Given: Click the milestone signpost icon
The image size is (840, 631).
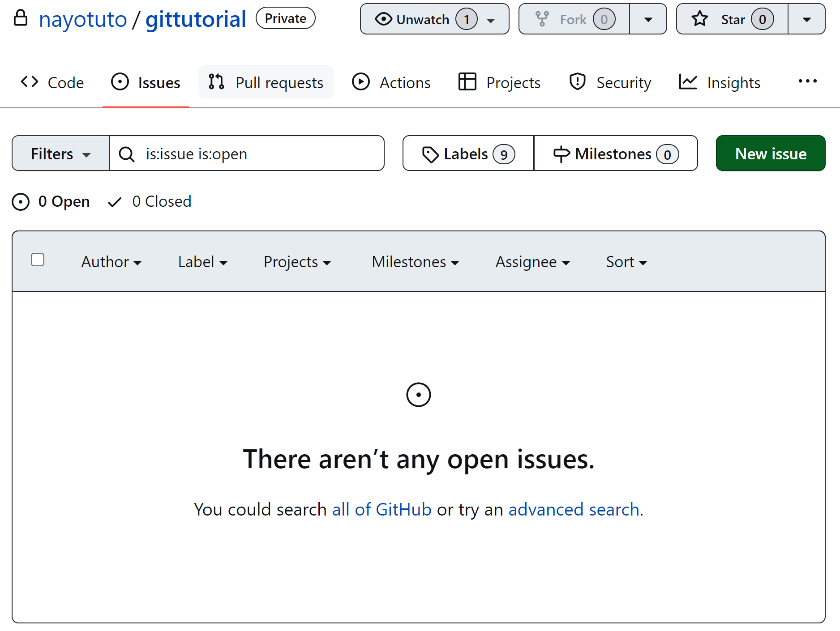Looking at the screenshot, I should (561, 154).
